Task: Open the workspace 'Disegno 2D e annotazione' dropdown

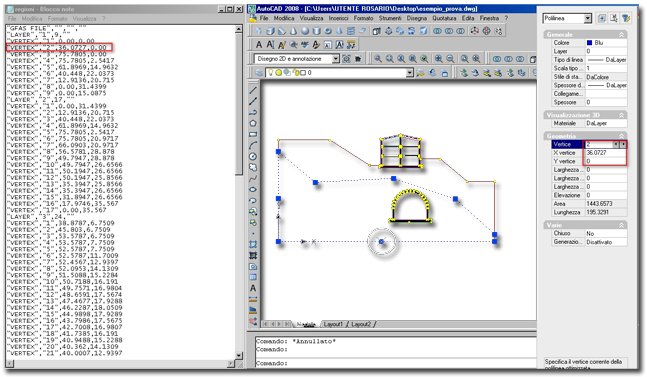Action: 335,59
